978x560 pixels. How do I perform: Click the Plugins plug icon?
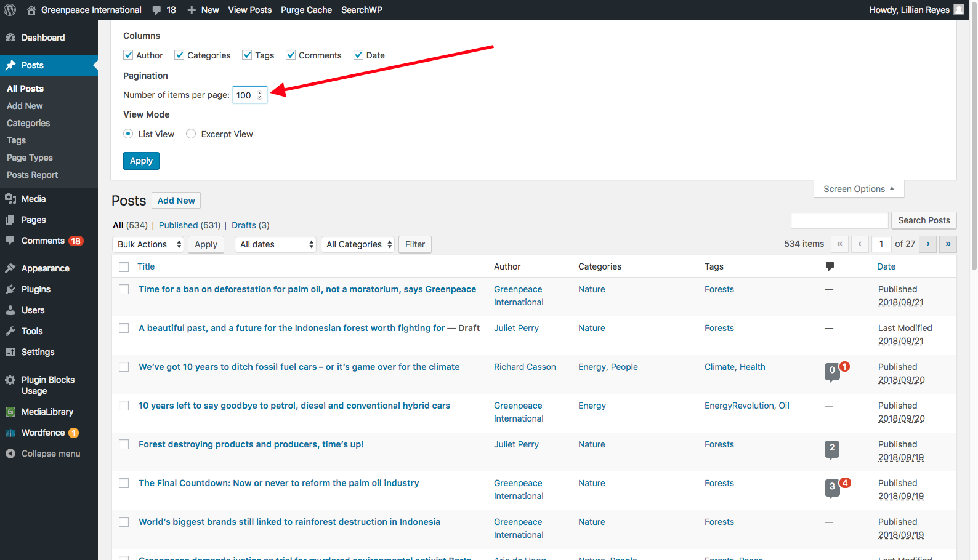(10, 289)
